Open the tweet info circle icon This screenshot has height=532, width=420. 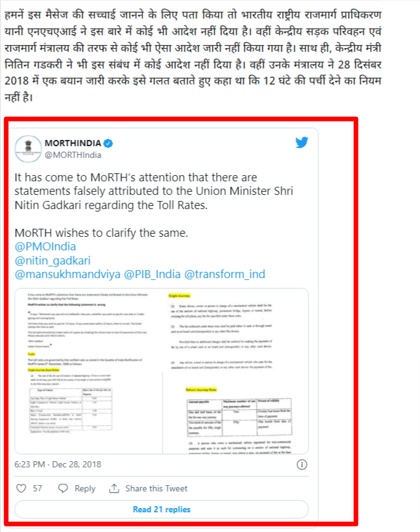click(302, 464)
